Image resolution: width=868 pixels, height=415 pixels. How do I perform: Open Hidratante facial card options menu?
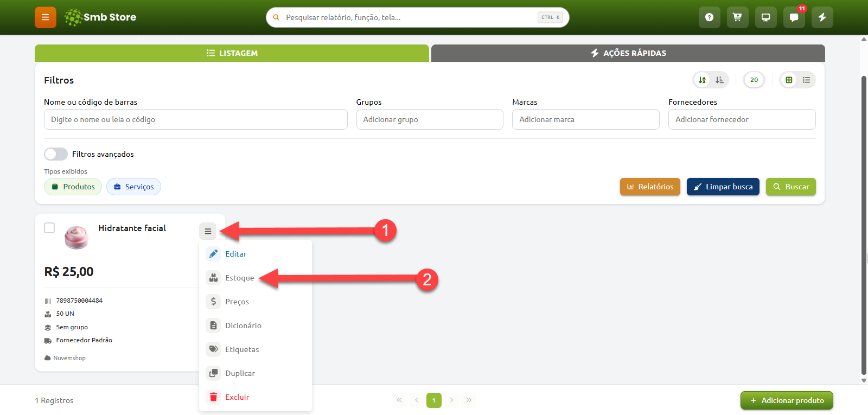(208, 231)
